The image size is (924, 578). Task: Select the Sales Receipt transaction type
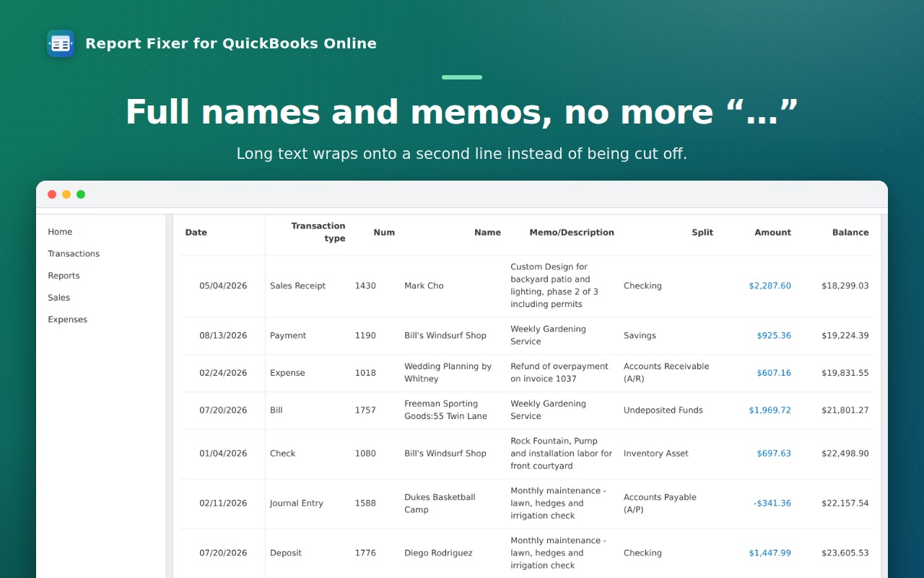[x=297, y=286]
